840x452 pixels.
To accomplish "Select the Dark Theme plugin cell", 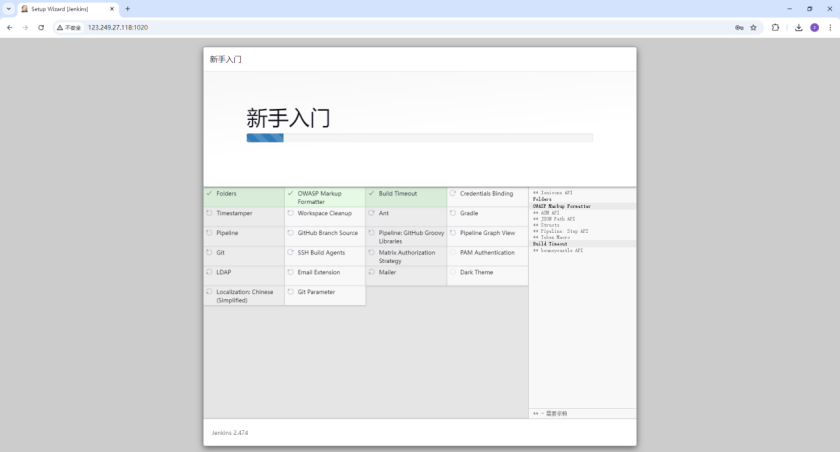I will coord(488,276).
